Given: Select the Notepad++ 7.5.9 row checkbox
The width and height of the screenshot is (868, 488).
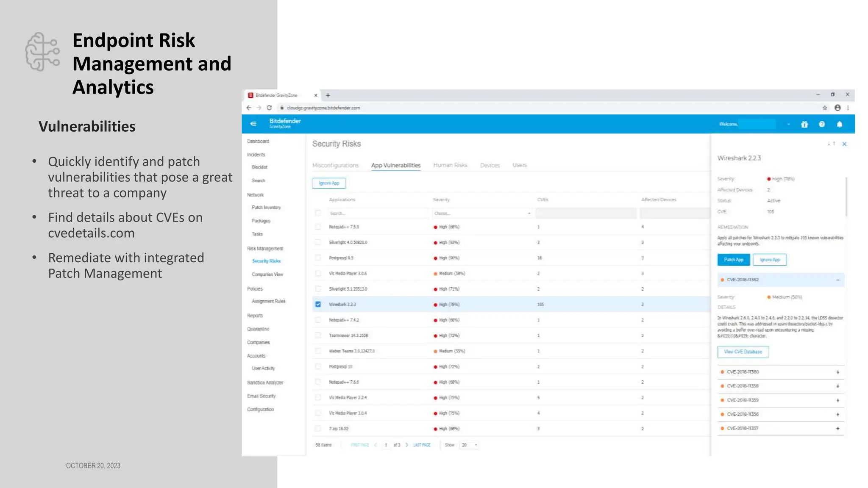Looking at the screenshot, I should [318, 227].
